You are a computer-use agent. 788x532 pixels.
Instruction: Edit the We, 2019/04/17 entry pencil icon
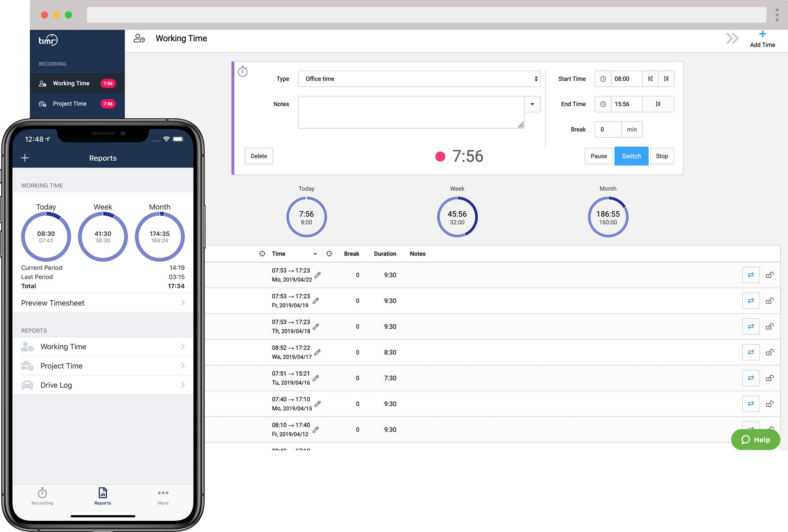click(318, 352)
